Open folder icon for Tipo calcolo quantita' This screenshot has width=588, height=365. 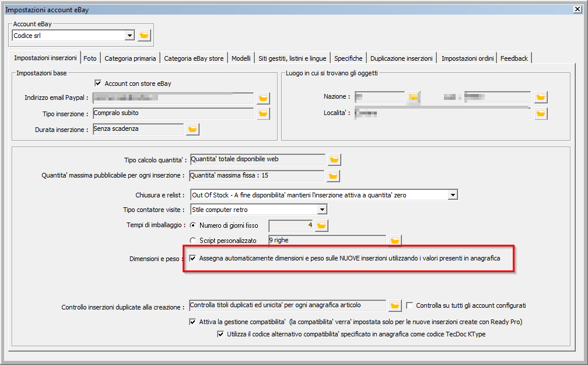[334, 159]
